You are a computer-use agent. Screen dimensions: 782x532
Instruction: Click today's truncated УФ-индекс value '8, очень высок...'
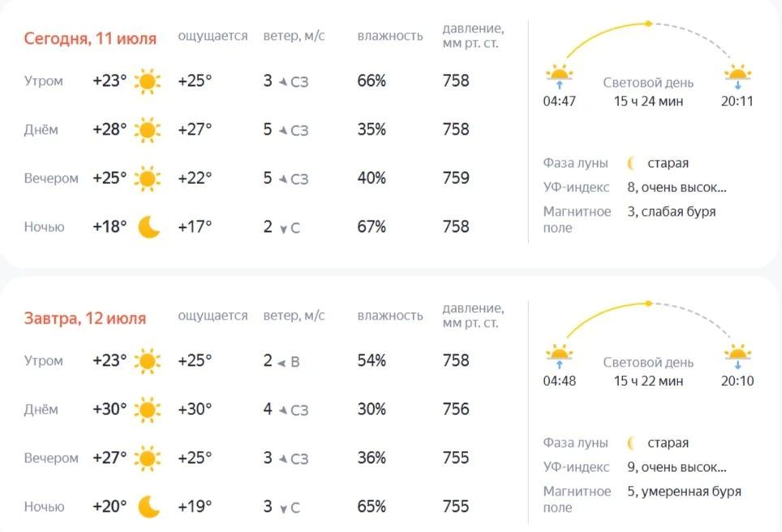tap(677, 187)
